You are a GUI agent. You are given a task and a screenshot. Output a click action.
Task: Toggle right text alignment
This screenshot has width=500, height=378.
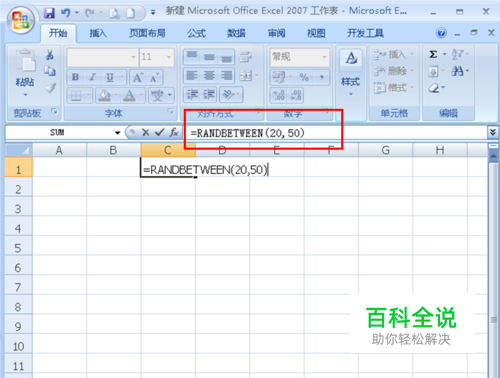tap(226, 76)
